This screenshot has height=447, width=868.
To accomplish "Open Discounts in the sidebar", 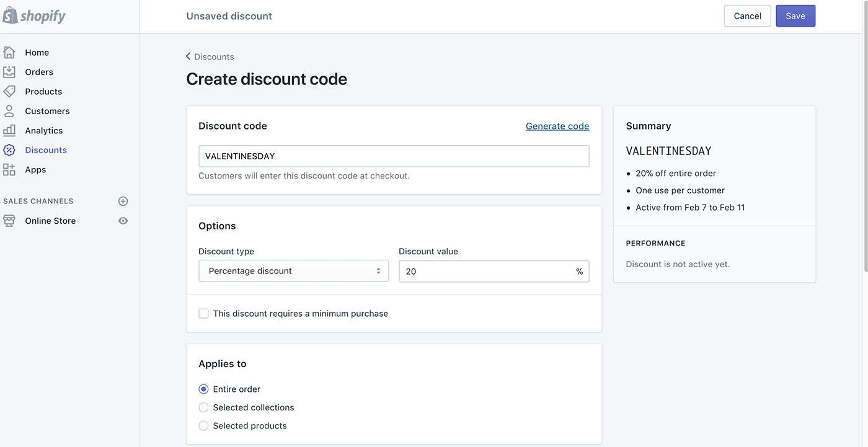I will (46, 150).
